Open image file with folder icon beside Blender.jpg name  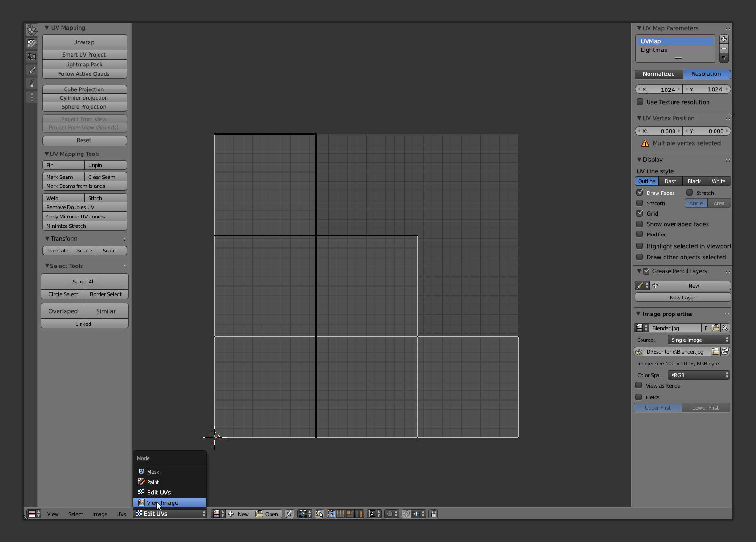(x=715, y=328)
